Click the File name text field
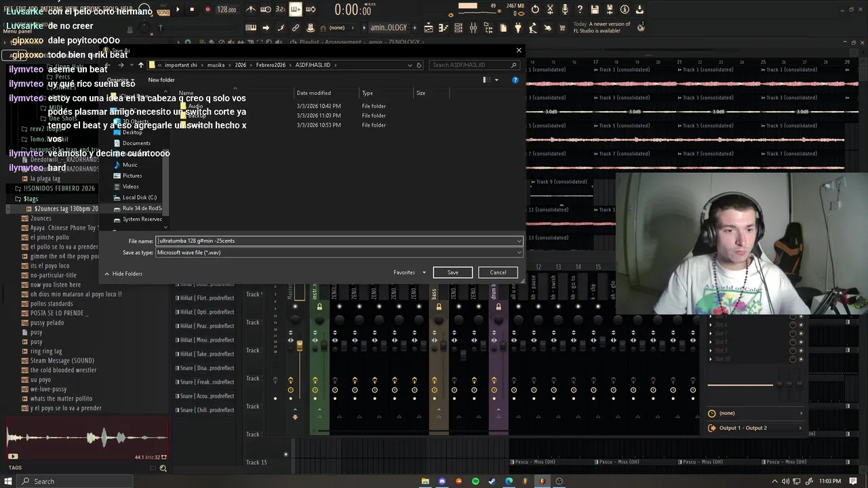The height and width of the screenshot is (488, 868). (x=339, y=241)
